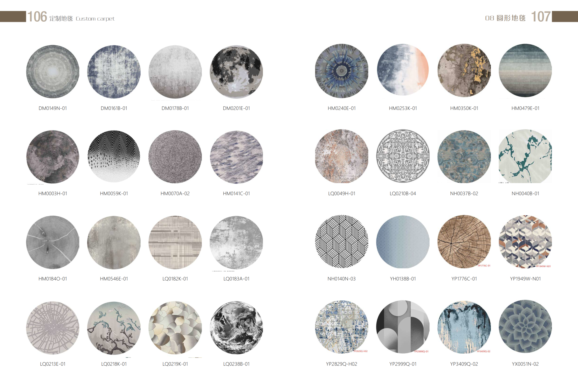Click the wood-ring YP1776C-01 carpet

tap(464, 241)
